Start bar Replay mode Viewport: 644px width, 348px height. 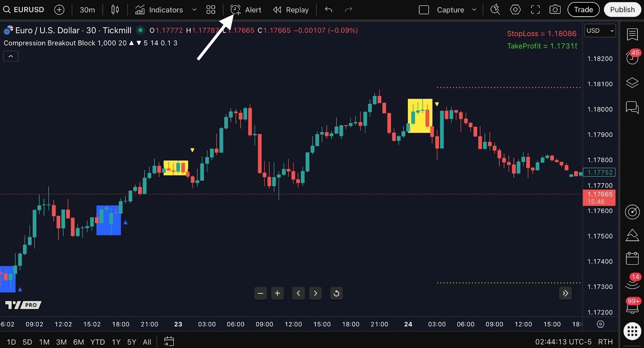coord(291,10)
